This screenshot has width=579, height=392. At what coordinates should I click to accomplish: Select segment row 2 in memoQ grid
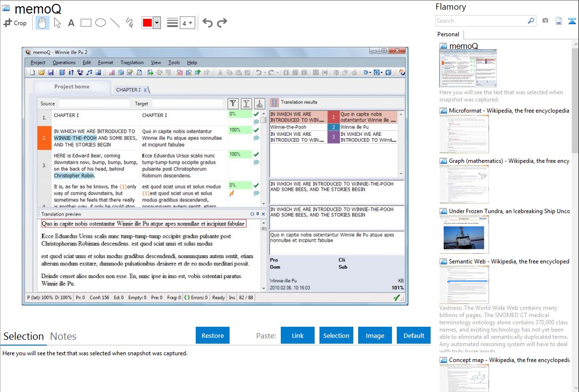click(x=44, y=138)
